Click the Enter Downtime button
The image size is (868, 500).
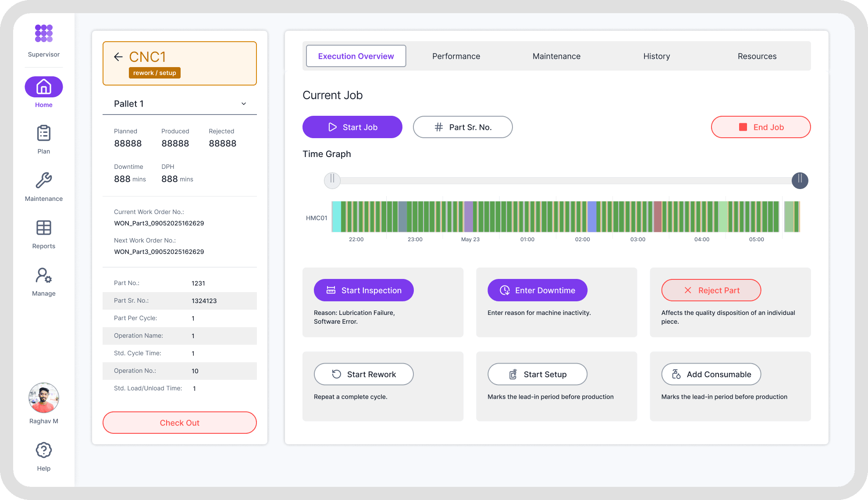click(x=537, y=290)
